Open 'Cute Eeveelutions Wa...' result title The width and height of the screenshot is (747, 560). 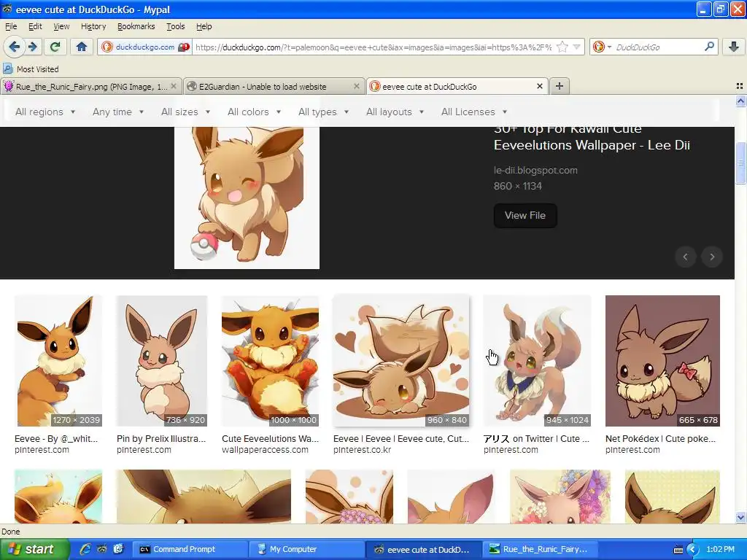270,438
